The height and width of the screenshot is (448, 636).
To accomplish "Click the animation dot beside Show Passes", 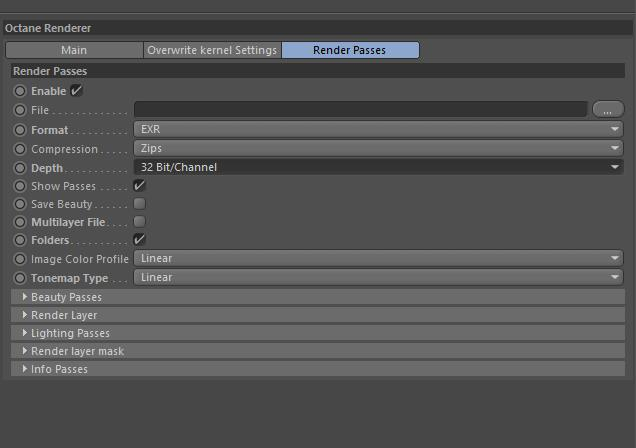I will click(x=20, y=186).
